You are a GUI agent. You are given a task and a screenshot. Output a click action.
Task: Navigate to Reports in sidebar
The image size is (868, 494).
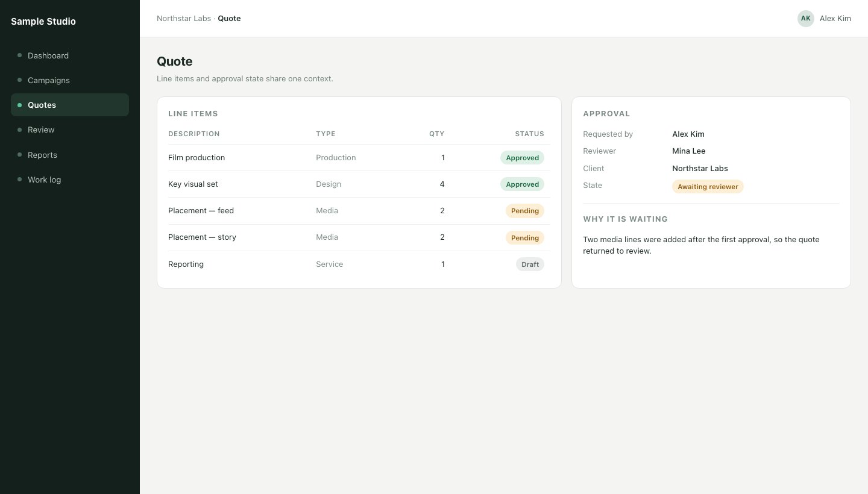click(x=70, y=155)
